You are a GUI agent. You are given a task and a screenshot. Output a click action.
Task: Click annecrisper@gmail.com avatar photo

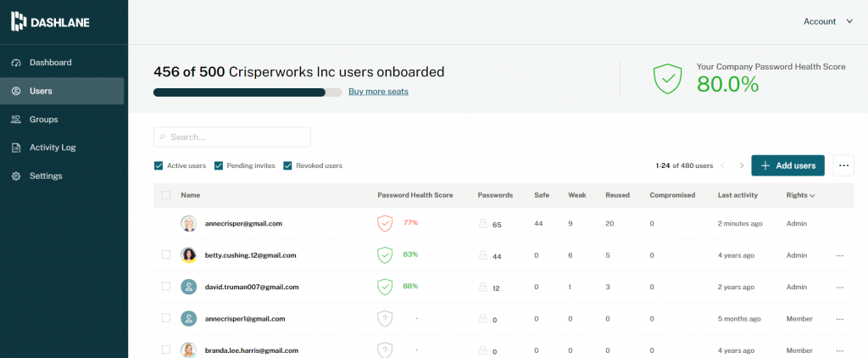coord(189,223)
